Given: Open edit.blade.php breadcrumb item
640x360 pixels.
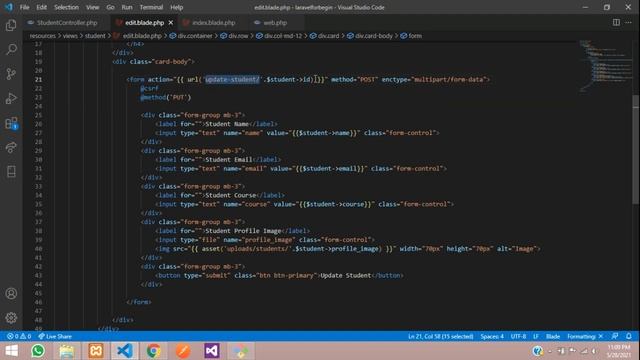Looking at the screenshot, I should click(x=138, y=36).
